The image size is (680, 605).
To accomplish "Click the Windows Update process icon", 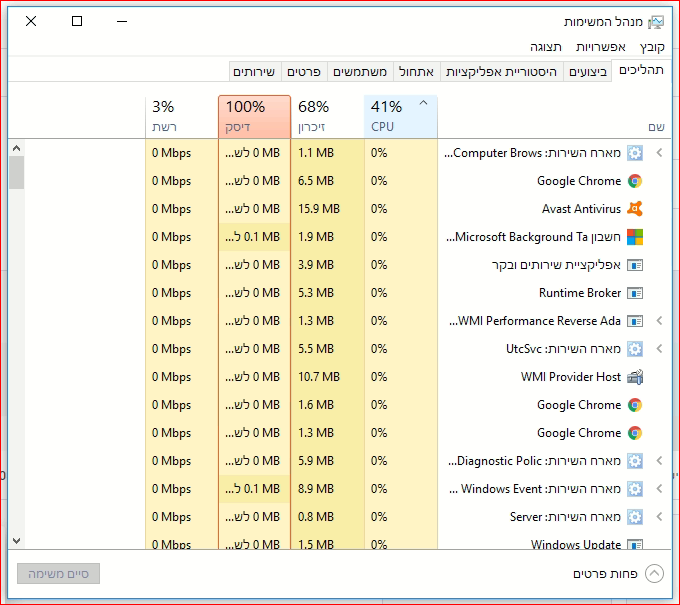I will [635, 544].
